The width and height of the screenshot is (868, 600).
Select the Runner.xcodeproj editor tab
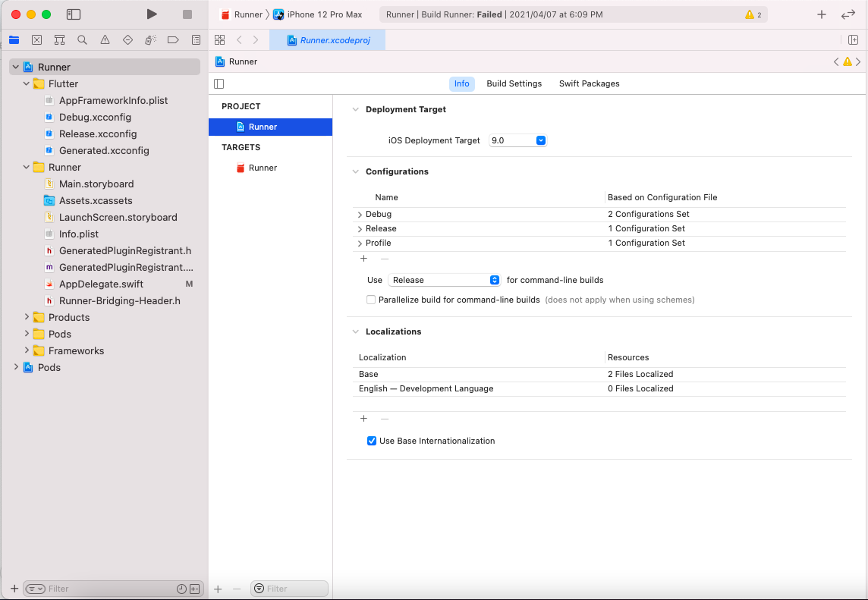(328, 40)
